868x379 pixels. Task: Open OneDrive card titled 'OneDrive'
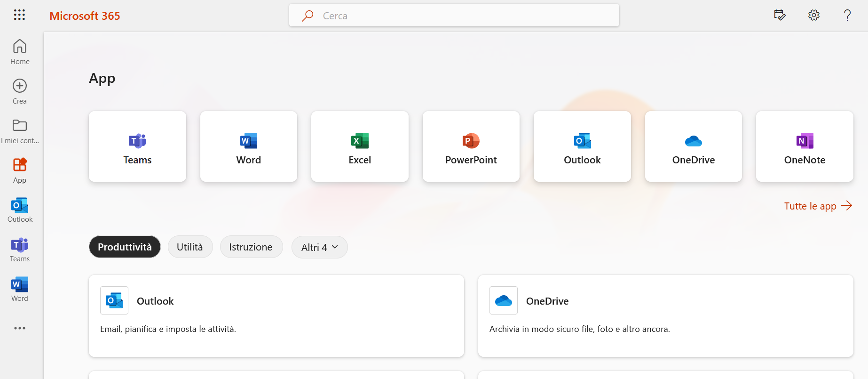tap(666, 316)
